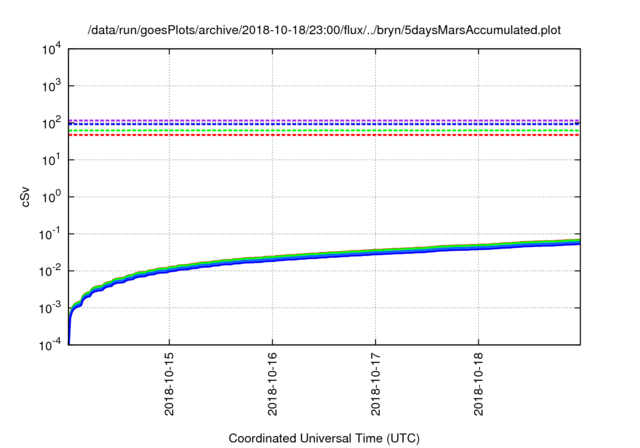The width and height of the screenshot is (640, 448).
Task: Click the 10^3 y-axis tick label
Action: 51,86
